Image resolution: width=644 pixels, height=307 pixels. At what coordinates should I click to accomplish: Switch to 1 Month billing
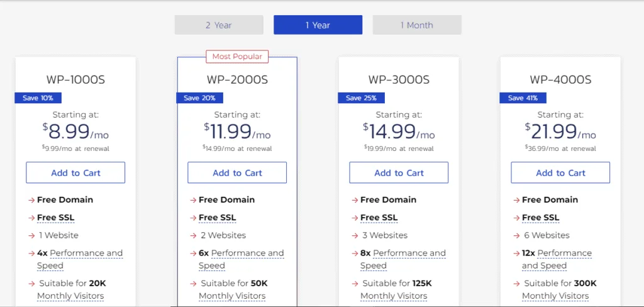pos(417,25)
